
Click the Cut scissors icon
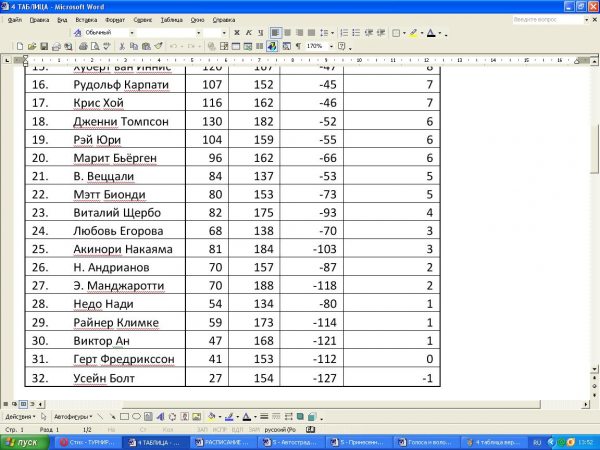pos(122,46)
